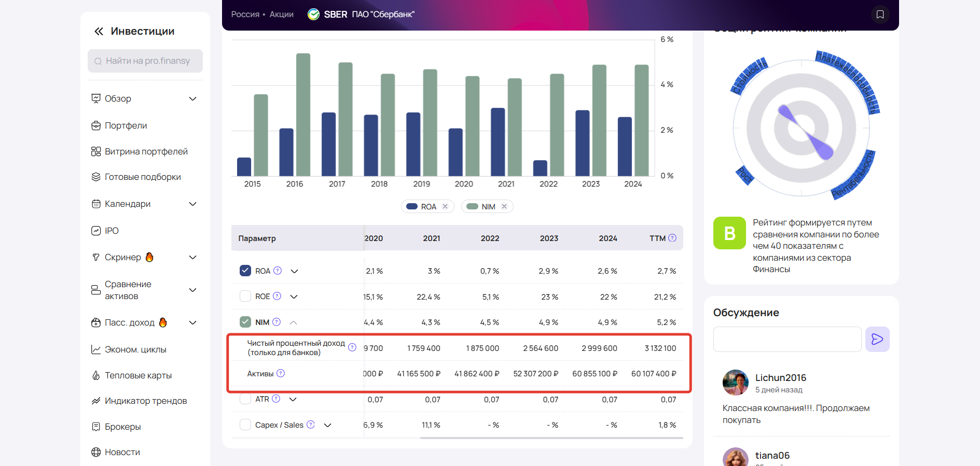Viewport: 980px width, 466px height.
Task: Expand the Пасс. доход menu chevron
Action: coord(193,322)
